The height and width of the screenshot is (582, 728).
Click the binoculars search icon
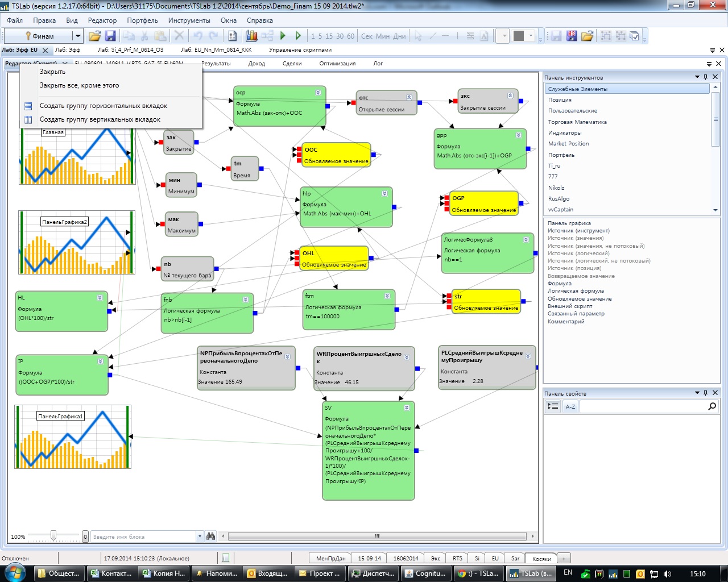pos(211,536)
